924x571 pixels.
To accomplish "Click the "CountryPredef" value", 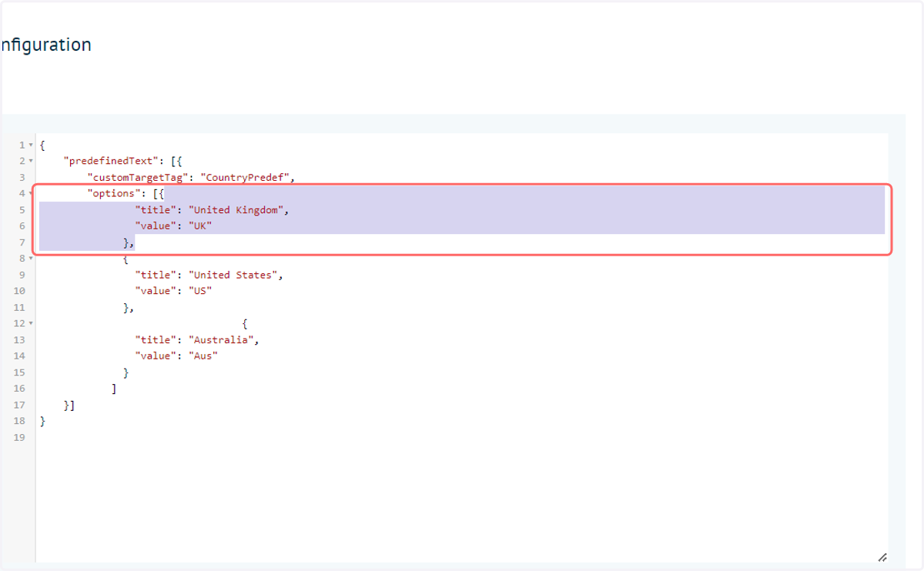I will (245, 178).
